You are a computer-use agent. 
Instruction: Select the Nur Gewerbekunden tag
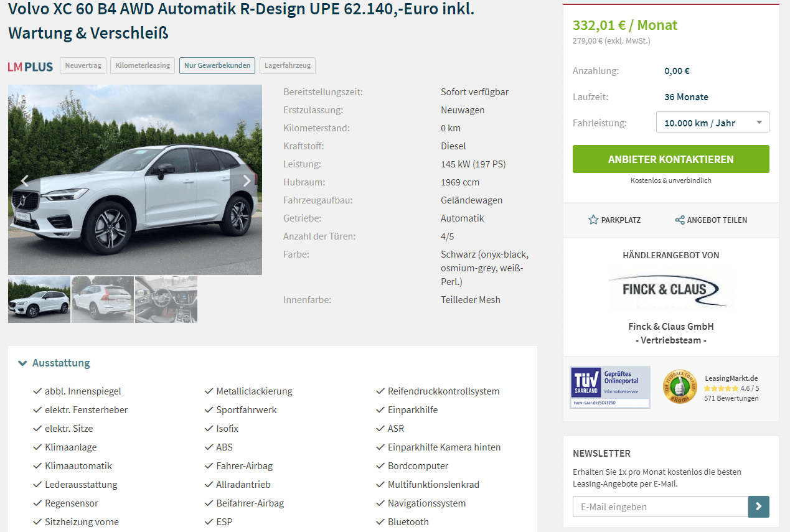tap(217, 65)
